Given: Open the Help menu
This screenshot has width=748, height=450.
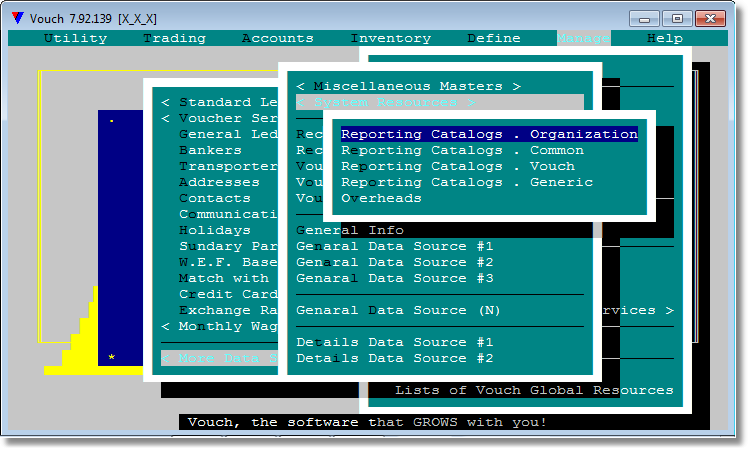Looking at the screenshot, I should (665, 38).
